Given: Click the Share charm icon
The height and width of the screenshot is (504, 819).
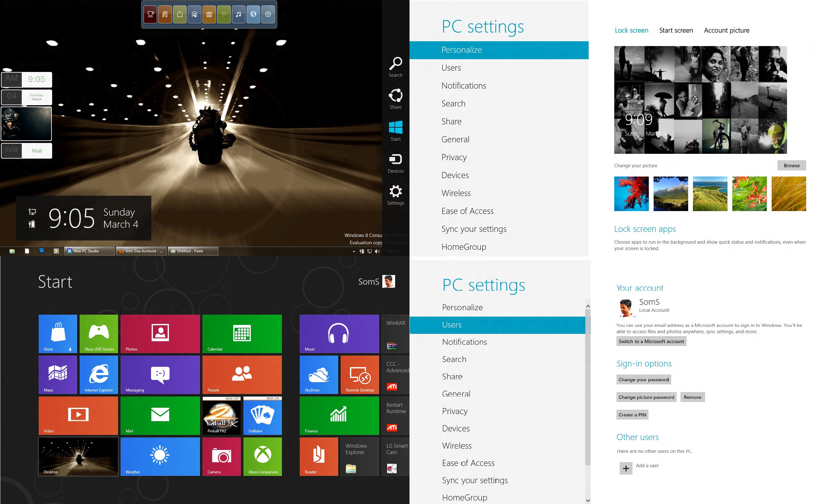Looking at the screenshot, I should point(395,99).
